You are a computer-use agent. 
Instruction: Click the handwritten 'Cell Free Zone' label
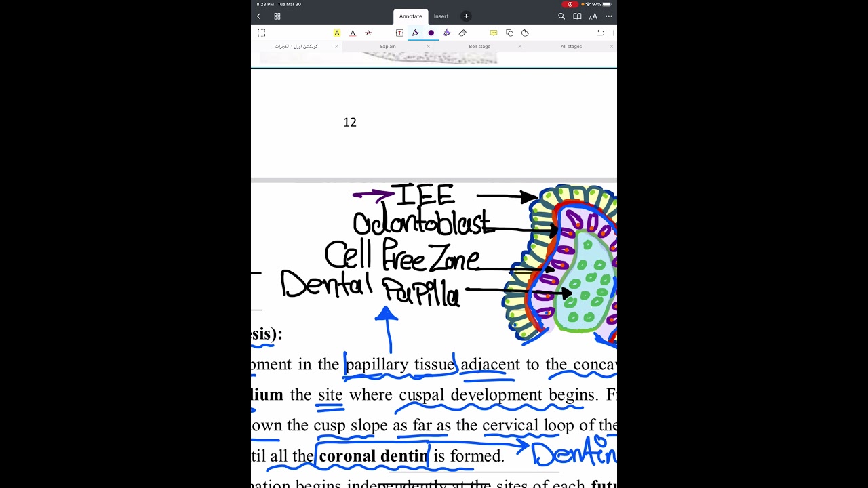(x=402, y=256)
